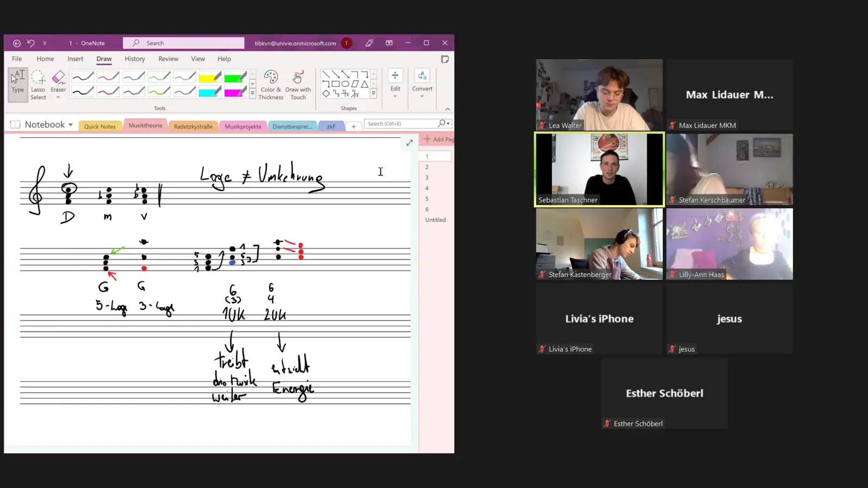Expand the Notebook dropdown

point(71,125)
